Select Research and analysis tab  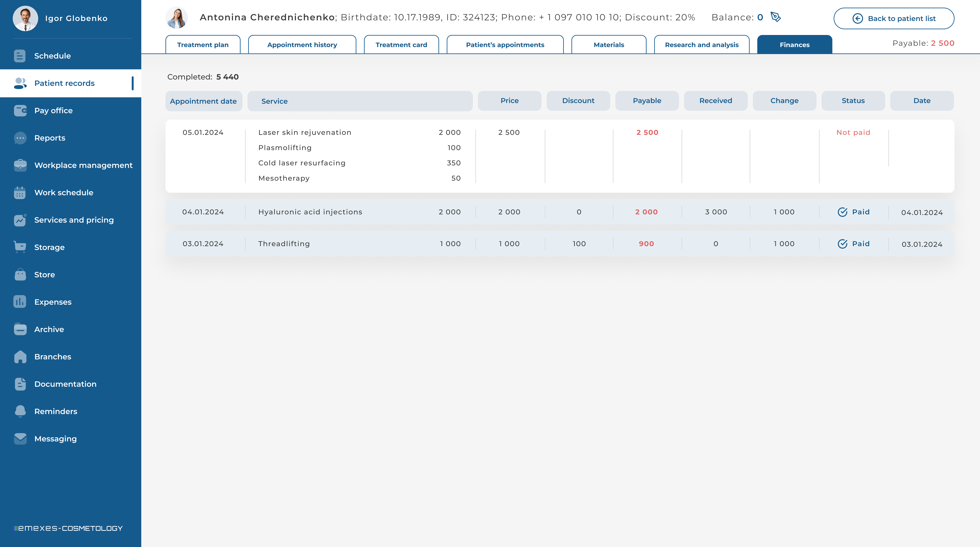coord(702,45)
